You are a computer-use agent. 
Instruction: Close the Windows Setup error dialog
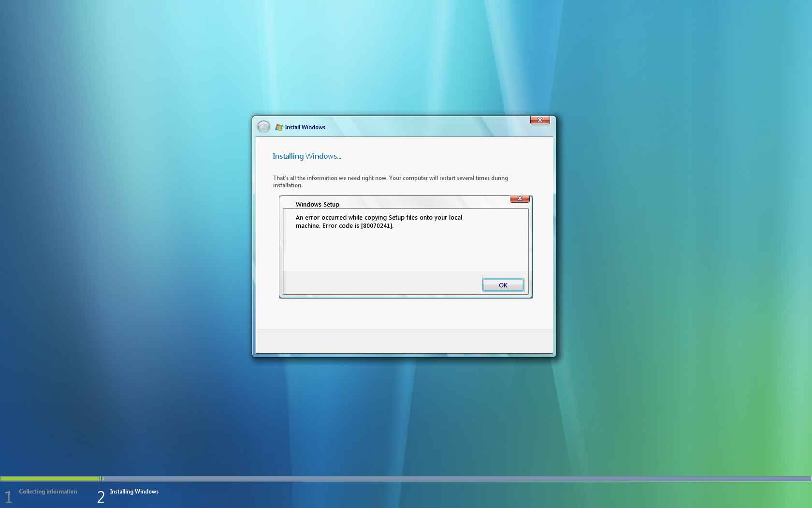click(x=520, y=199)
